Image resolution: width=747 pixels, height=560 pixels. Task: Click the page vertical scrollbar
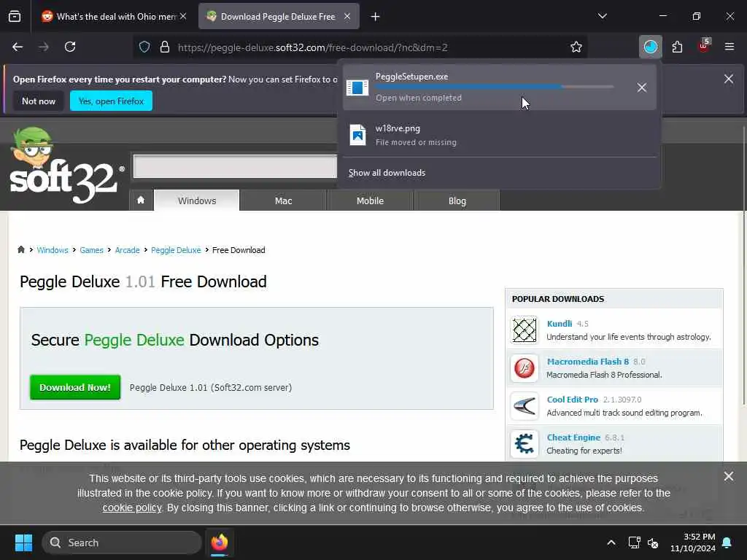(743, 267)
